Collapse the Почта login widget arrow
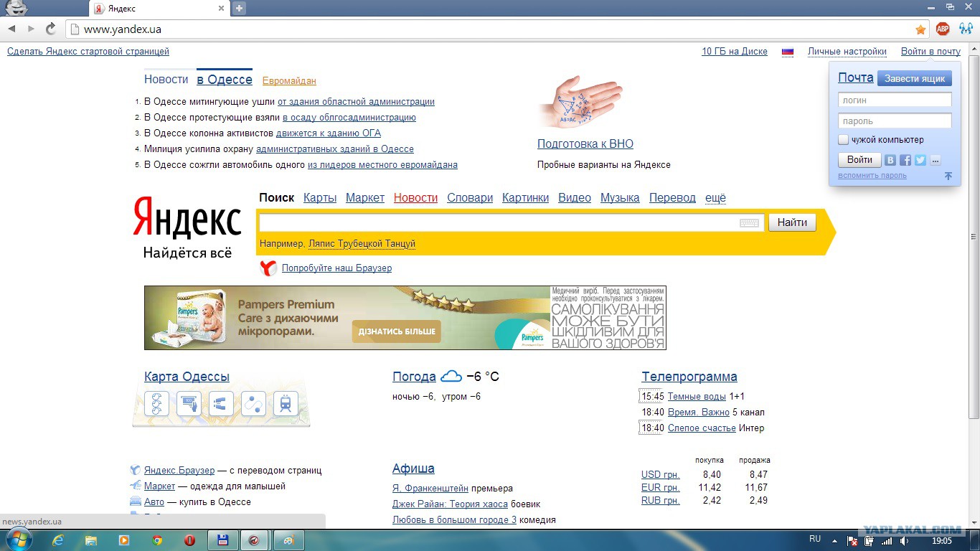980x551 pixels. click(948, 176)
